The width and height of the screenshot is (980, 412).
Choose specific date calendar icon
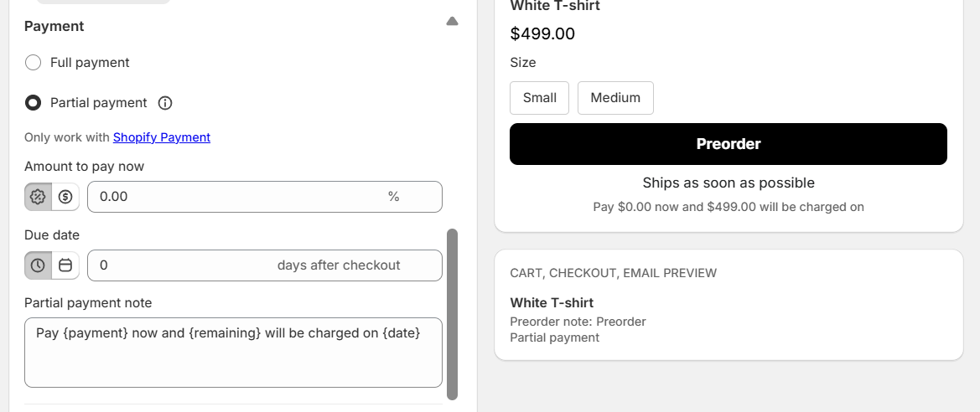pos(65,265)
